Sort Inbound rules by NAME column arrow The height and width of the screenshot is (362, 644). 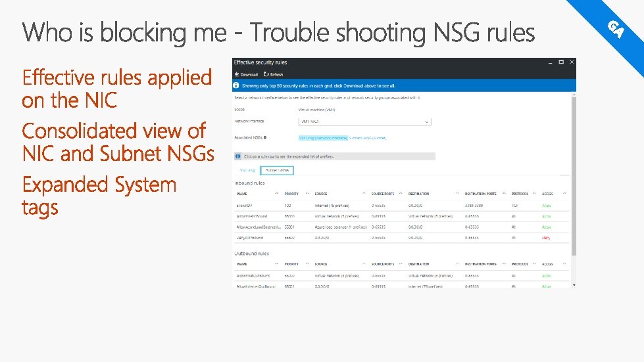pyautogui.click(x=276, y=194)
